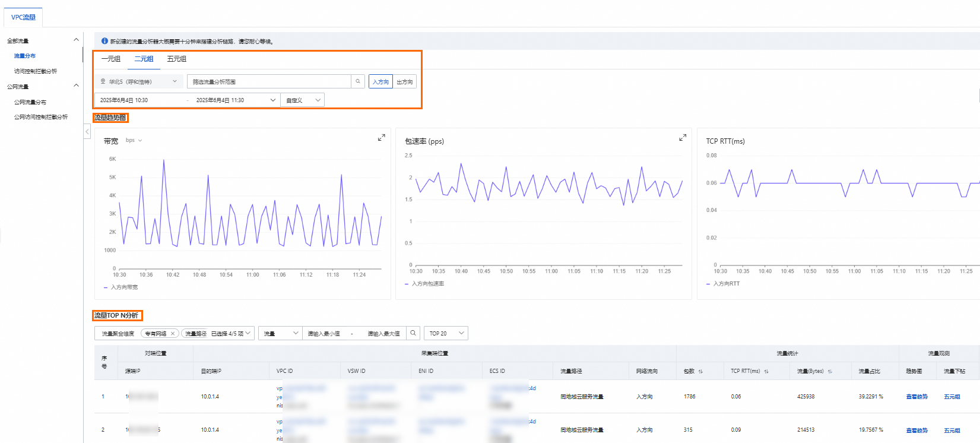980x443 pixels.
Task: Toggle 入方向RTT legend item
Action: tap(723, 284)
